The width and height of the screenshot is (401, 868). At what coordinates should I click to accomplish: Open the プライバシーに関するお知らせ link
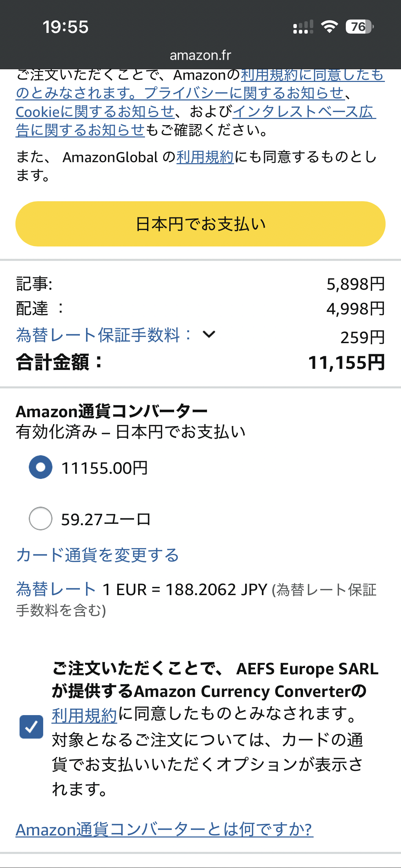[244, 93]
